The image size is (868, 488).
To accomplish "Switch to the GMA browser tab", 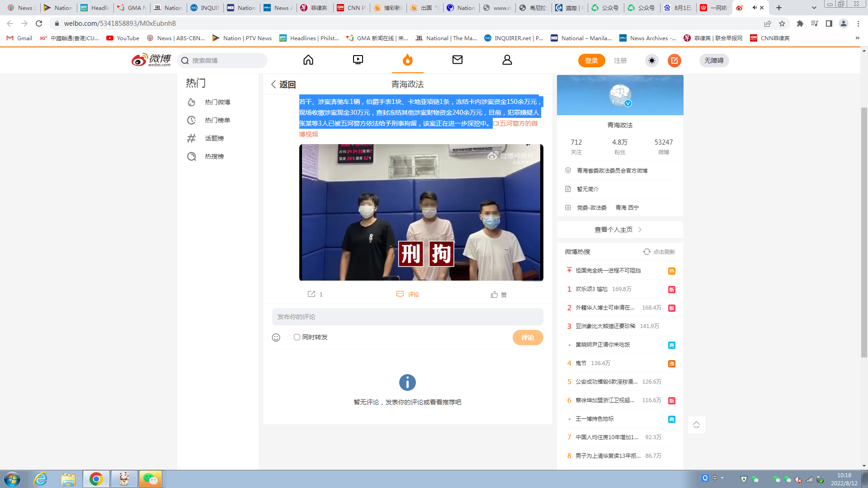I will [x=132, y=8].
